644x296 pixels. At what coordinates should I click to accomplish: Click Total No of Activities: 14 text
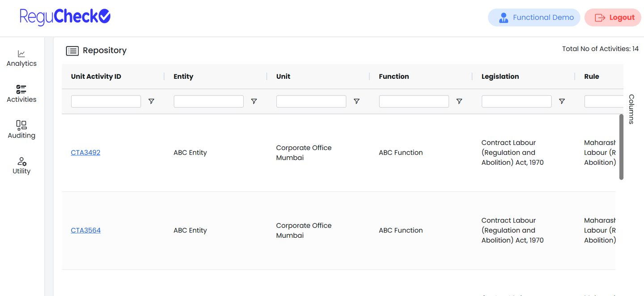pyautogui.click(x=600, y=49)
